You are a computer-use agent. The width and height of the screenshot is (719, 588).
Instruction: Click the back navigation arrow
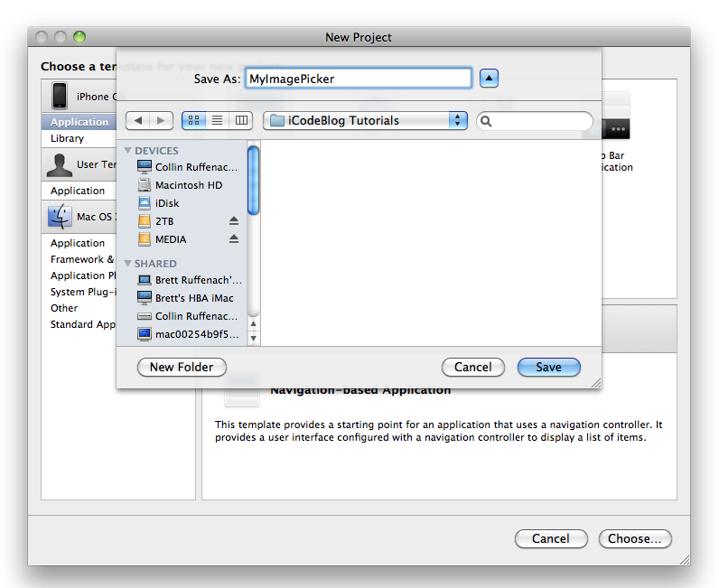(137, 121)
